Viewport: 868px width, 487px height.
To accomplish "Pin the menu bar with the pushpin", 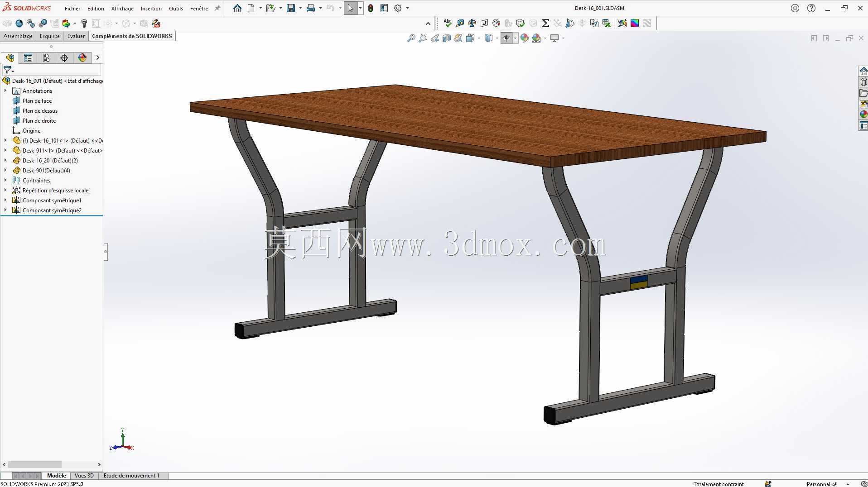I will tap(217, 8).
